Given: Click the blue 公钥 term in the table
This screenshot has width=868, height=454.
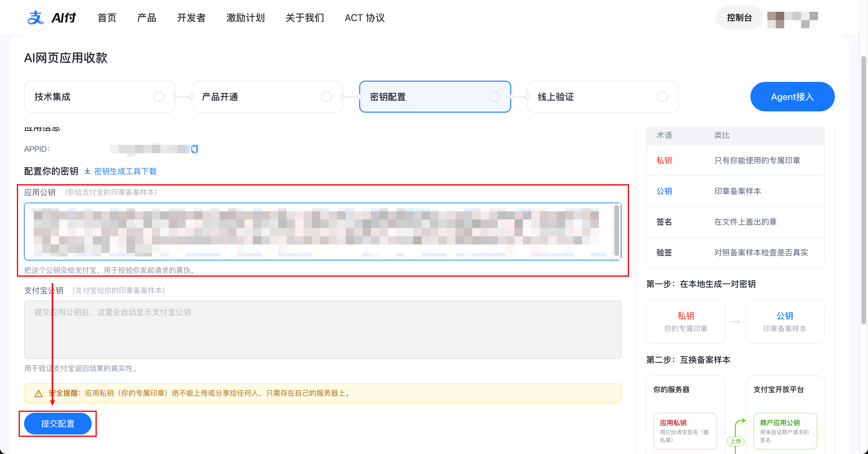Looking at the screenshot, I should pyautogui.click(x=664, y=191).
